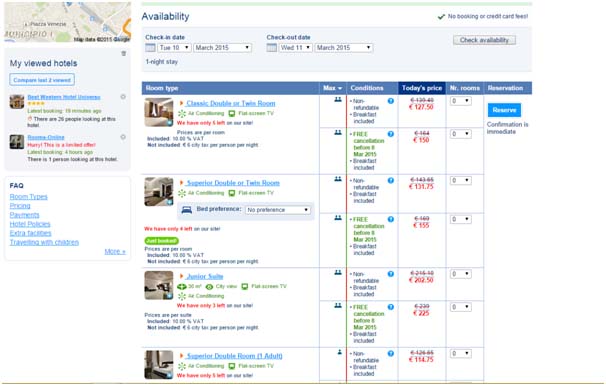
Task: Click Today's price column header
Action: coord(422,88)
